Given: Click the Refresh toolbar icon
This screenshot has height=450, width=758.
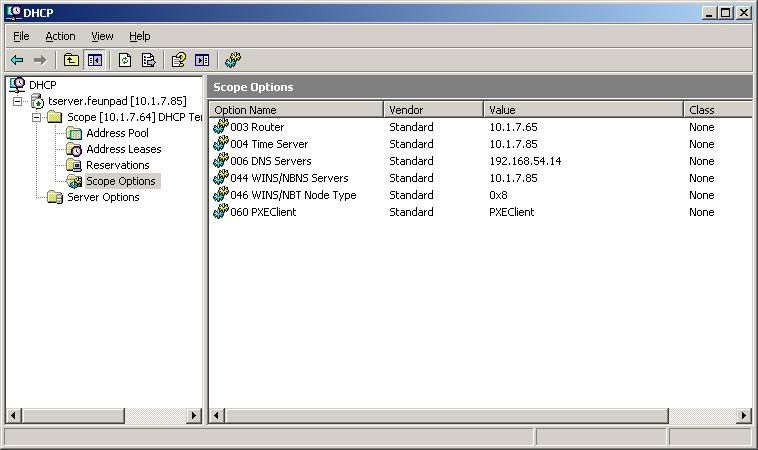Looking at the screenshot, I should (x=125, y=60).
